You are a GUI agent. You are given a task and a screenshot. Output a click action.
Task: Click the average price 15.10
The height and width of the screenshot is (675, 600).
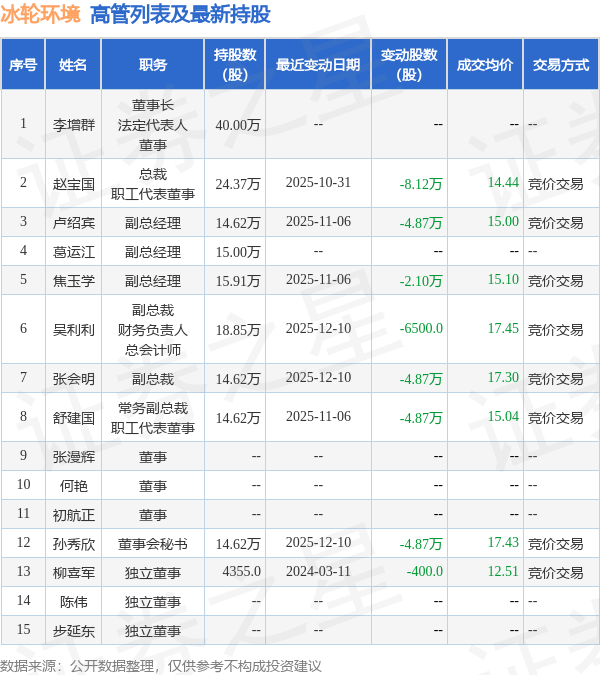tap(503, 279)
